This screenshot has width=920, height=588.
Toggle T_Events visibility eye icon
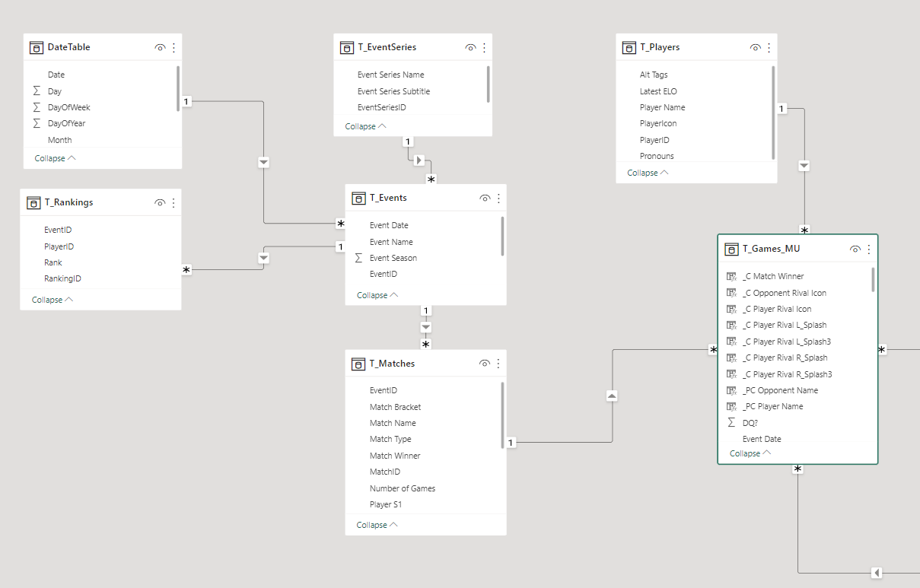click(485, 198)
